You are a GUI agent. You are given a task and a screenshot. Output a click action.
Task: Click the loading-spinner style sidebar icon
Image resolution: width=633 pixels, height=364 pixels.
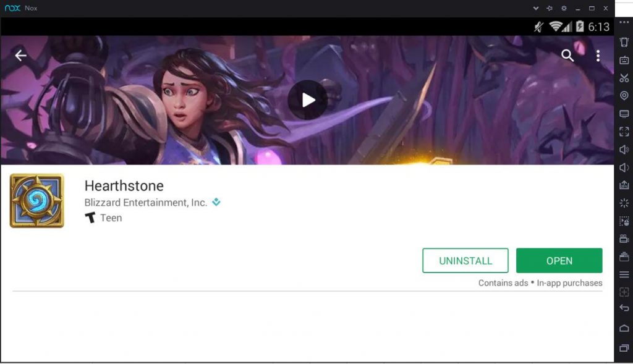pyautogui.click(x=624, y=203)
